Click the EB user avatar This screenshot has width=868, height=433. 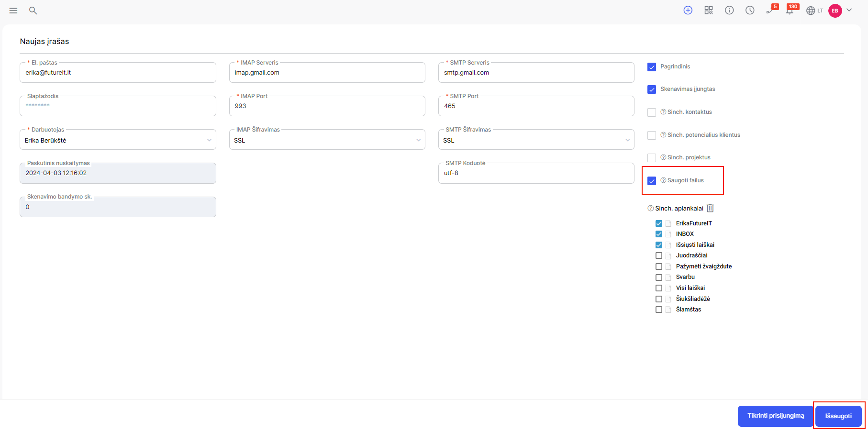pos(835,11)
